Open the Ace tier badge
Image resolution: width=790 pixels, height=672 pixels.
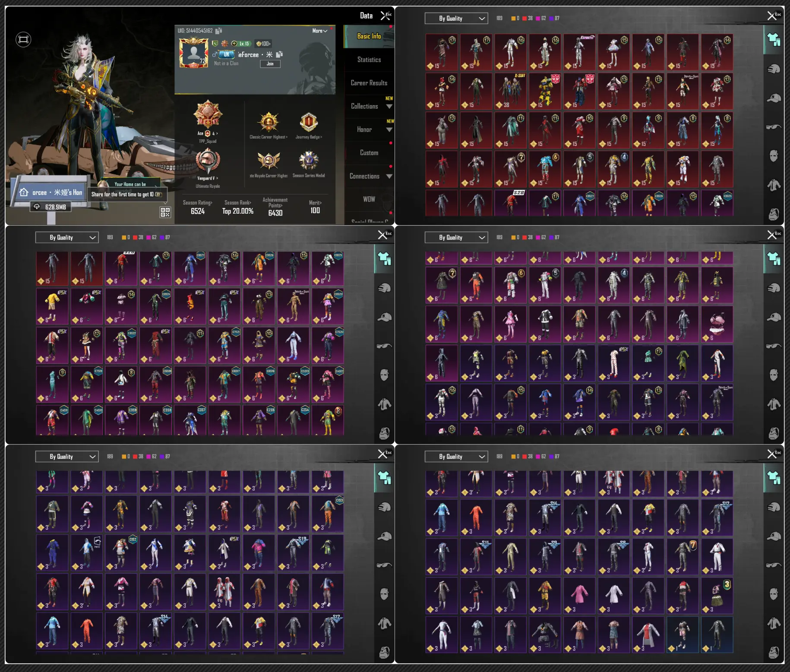click(x=208, y=114)
